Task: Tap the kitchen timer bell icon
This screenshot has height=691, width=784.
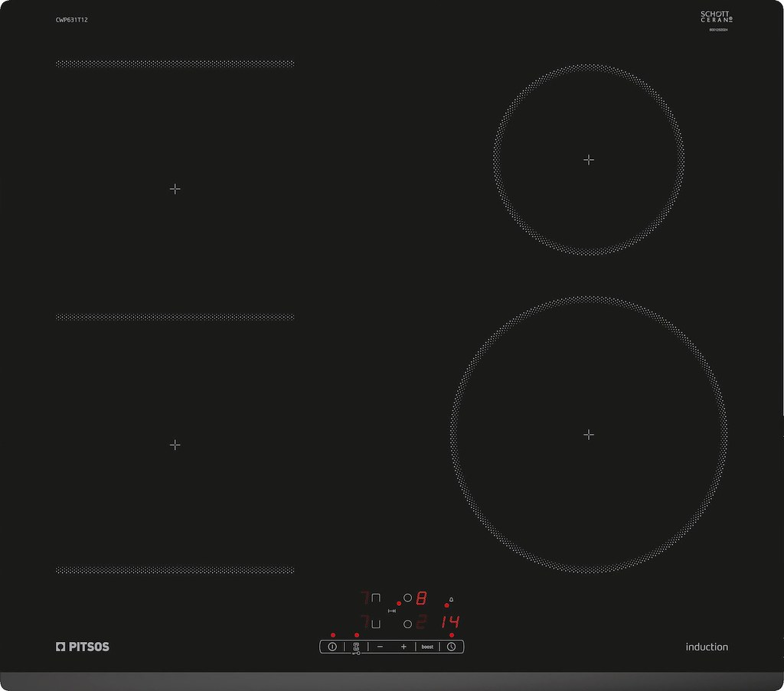Action: pyautogui.click(x=451, y=598)
